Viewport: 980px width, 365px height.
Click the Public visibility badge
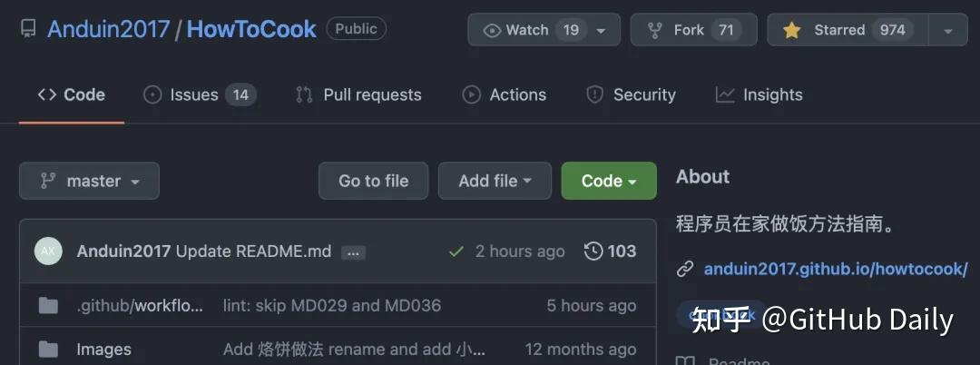(357, 29)
